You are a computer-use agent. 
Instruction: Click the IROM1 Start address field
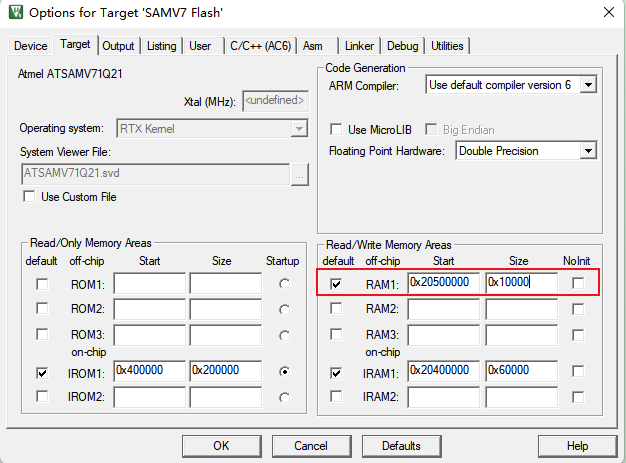tap(149, 371)
